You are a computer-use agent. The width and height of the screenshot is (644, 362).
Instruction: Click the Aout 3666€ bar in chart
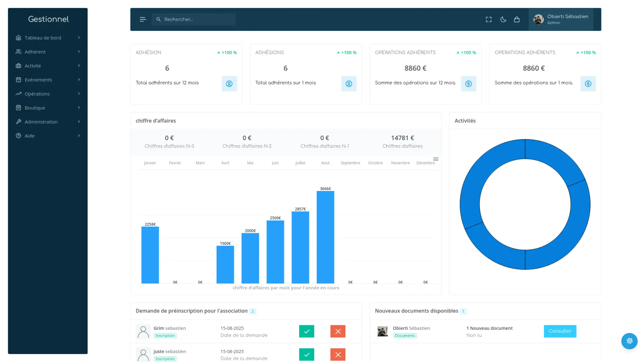pos(325,237)
